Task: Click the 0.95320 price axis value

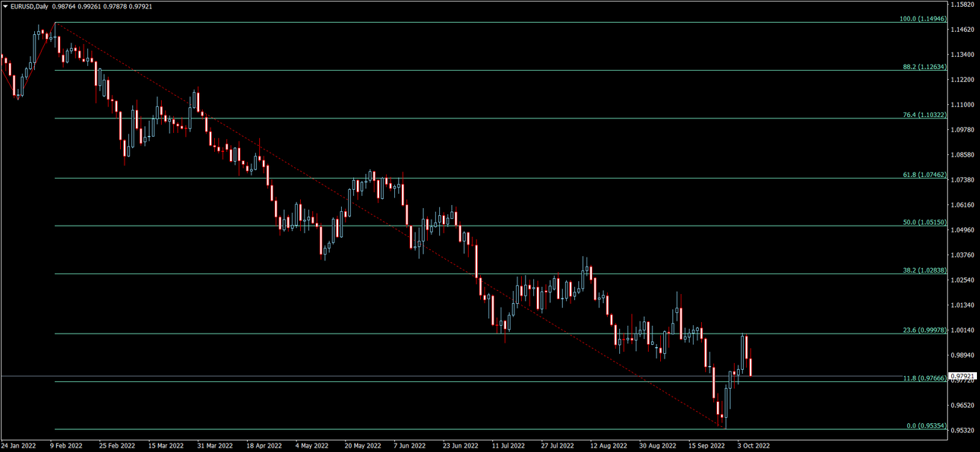Action: [963, 431]
